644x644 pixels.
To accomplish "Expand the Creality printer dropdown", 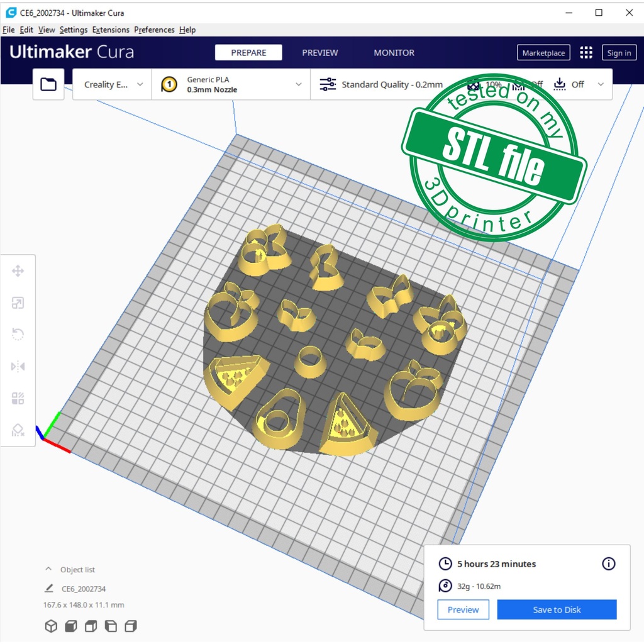I will 113,84.
